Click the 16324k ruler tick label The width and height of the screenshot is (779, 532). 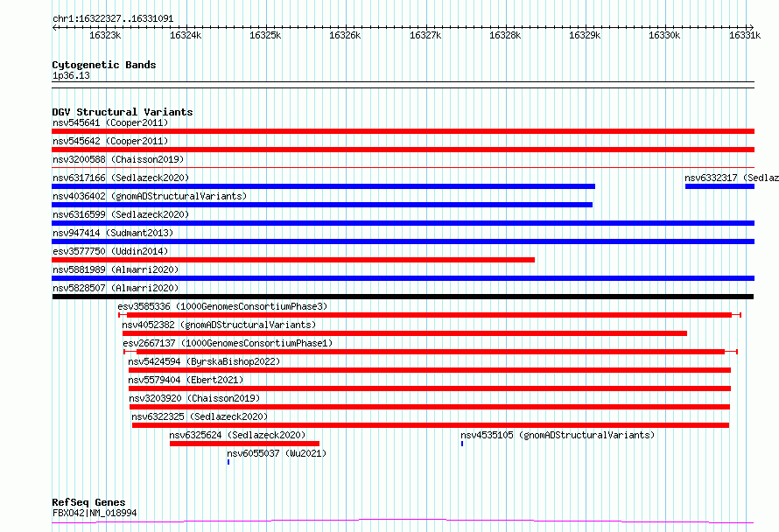pyautogui.click(x=186, y=35)
